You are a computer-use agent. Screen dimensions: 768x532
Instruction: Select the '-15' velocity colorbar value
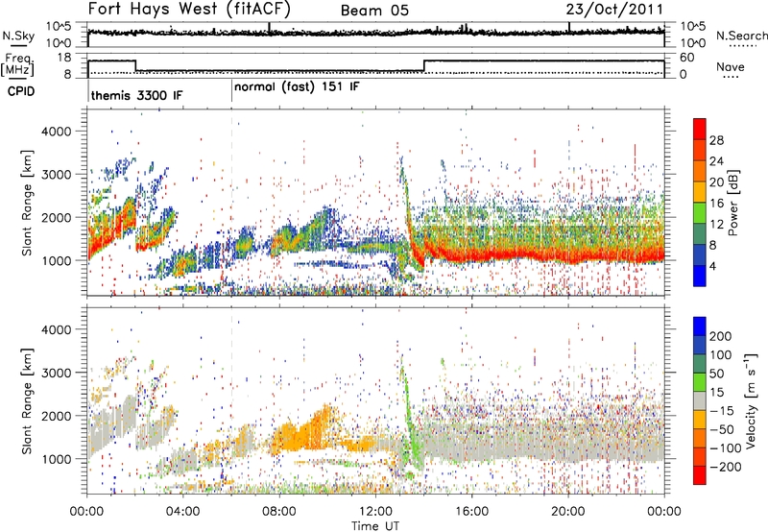[722, 411]
